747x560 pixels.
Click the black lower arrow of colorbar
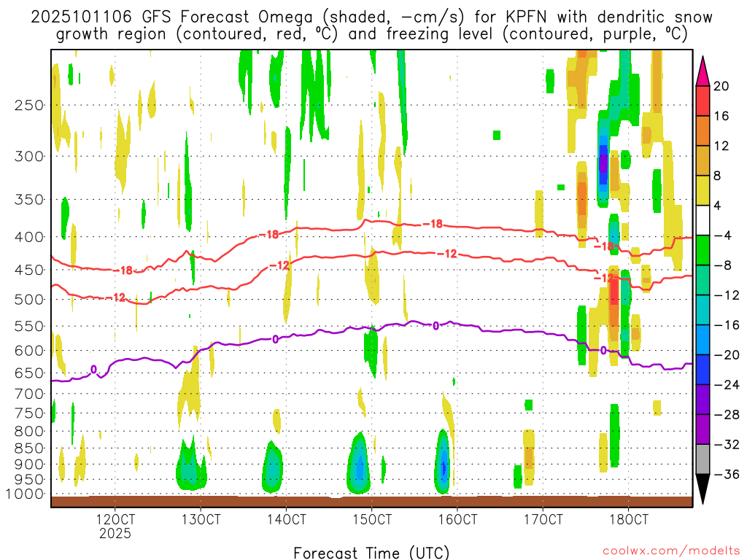coord(703,489)
